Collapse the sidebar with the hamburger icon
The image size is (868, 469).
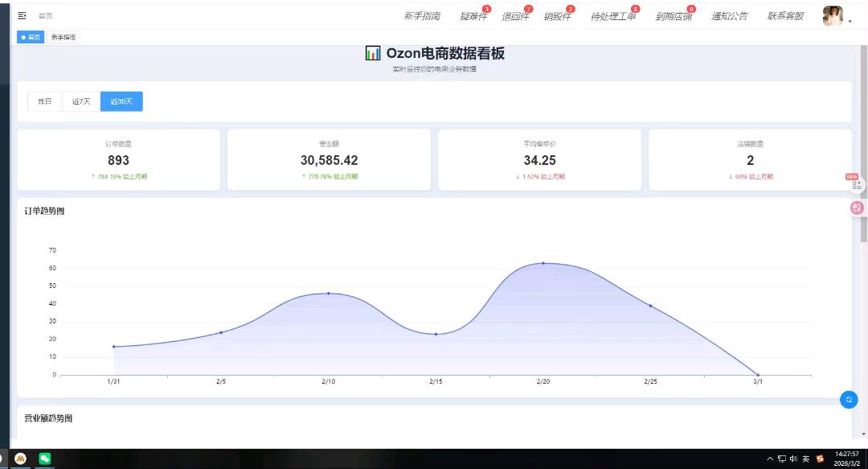tap(22, 15)
